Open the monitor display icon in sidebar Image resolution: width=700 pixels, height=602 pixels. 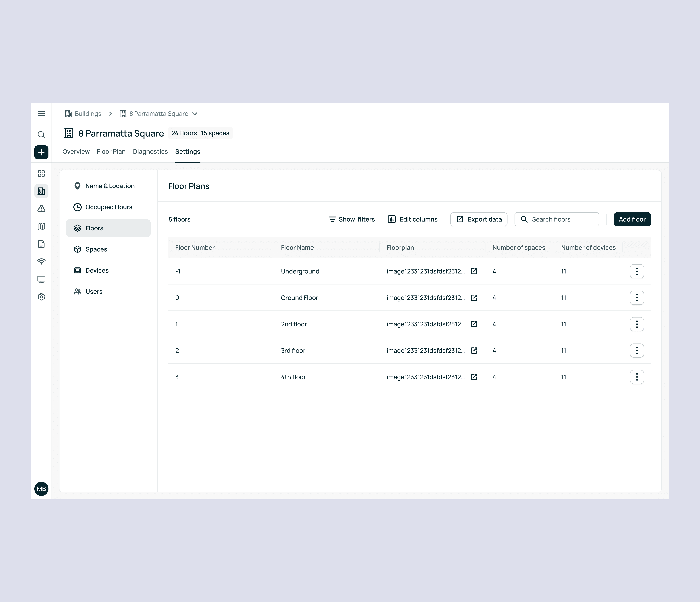tap(41, 279)
